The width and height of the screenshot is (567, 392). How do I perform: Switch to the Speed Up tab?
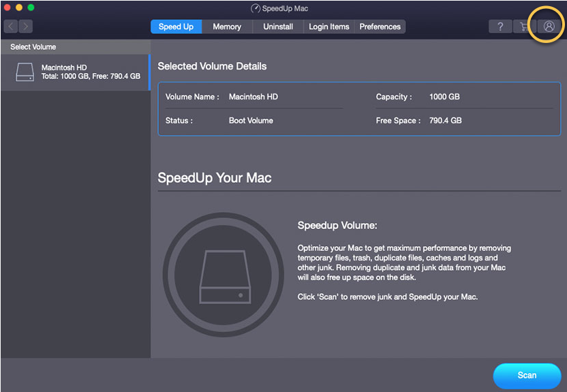pos(176,27)
